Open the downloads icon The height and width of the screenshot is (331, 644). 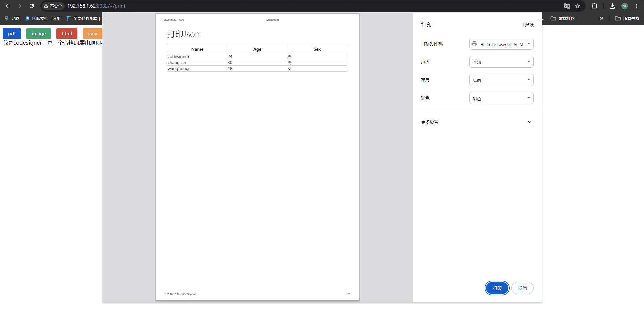(612, 6)
